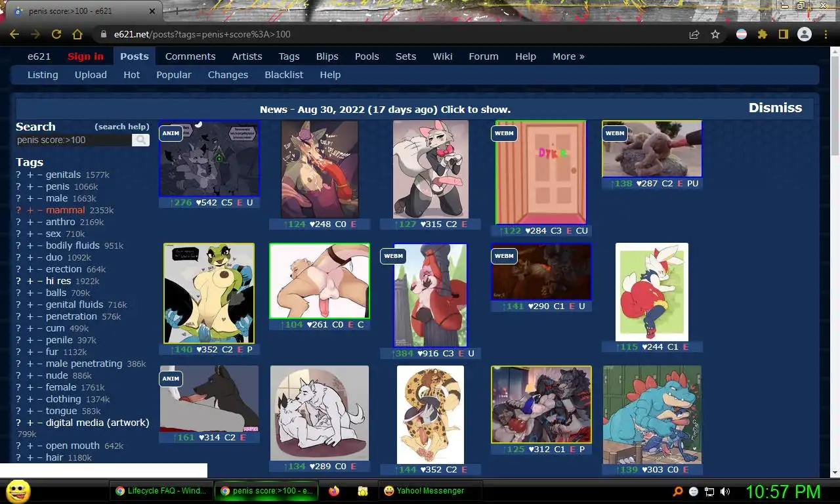Click the browser forward arrow

(35, 34)
